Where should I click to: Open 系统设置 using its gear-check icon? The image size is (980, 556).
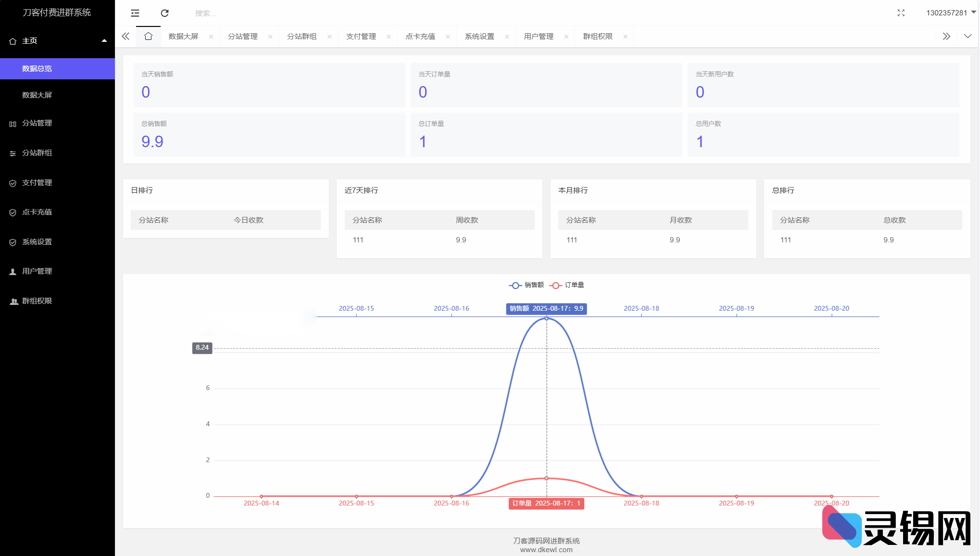pyautogui.click(x=13, y=242)
